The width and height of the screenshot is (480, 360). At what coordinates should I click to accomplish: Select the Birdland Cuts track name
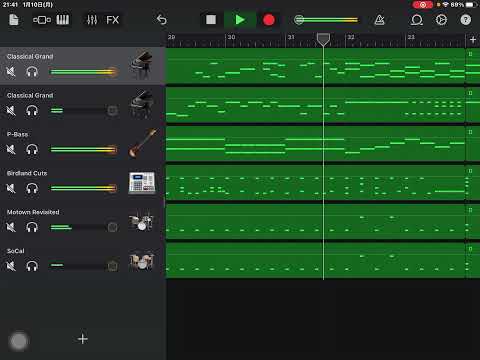point(27,173)
